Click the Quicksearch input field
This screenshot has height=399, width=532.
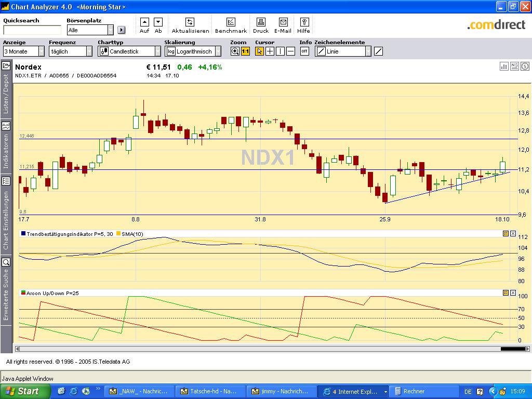tap(32, 30)
